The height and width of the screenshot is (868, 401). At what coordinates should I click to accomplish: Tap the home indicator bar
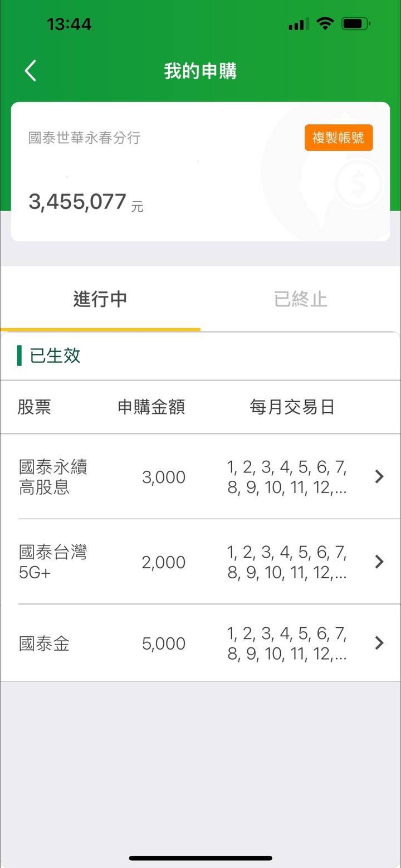(200, 858)
